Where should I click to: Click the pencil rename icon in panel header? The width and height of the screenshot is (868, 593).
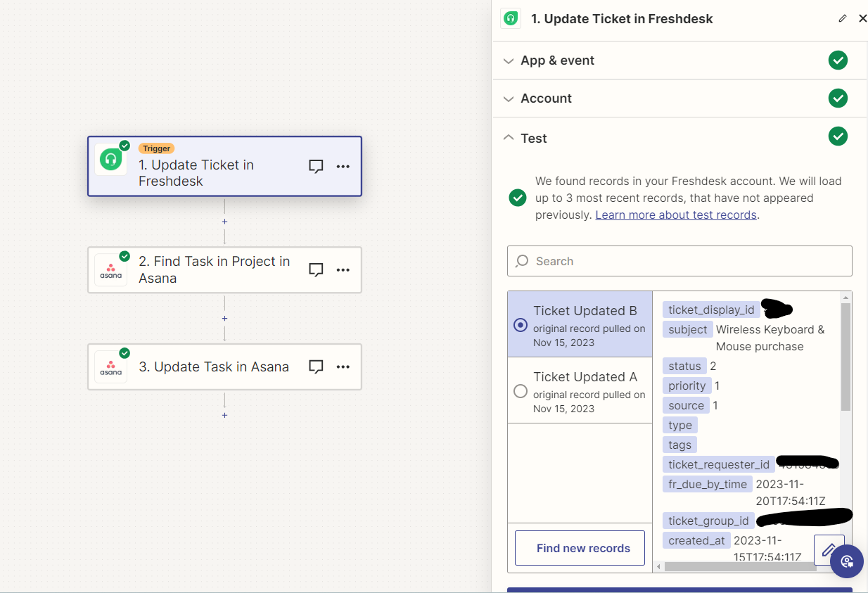(x=843, y=19)
